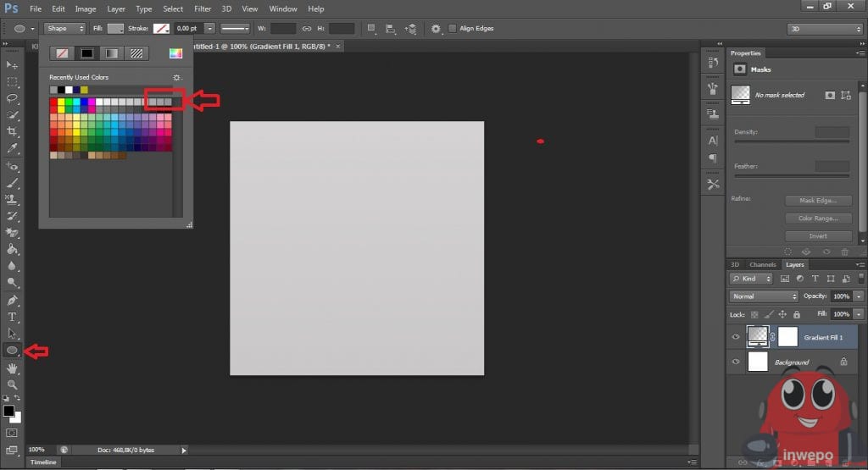Open swatches panel gear menu
Screen dimensions: 868x470
click(x=176, y=77)
